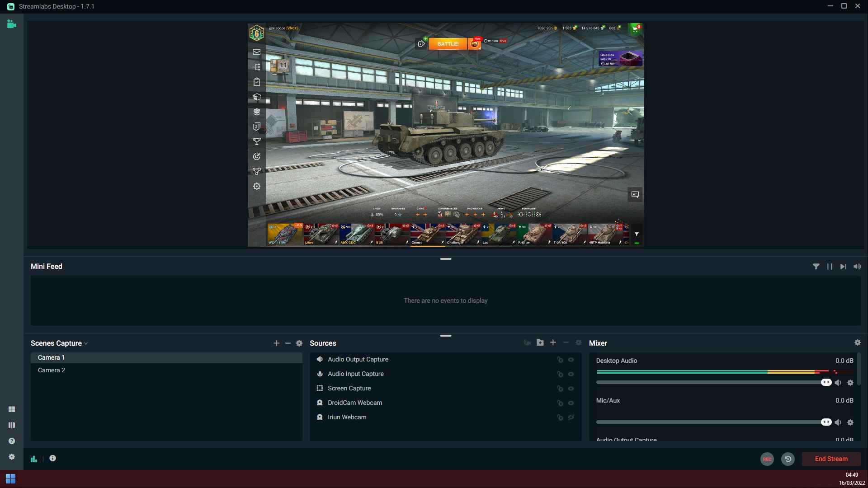Skip to next alert in Mini Feed
Viewport: 868px width, 488px height.
tap(843, 267)
